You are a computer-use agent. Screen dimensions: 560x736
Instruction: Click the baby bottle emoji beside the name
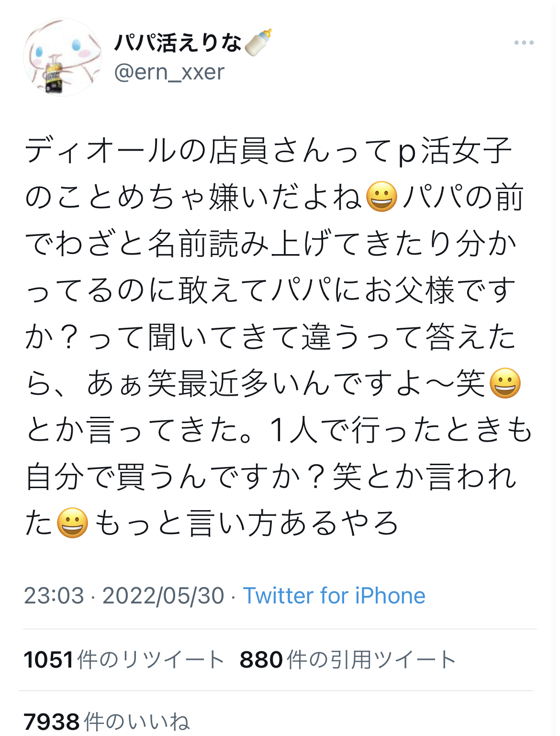click(x=258, y=43)
